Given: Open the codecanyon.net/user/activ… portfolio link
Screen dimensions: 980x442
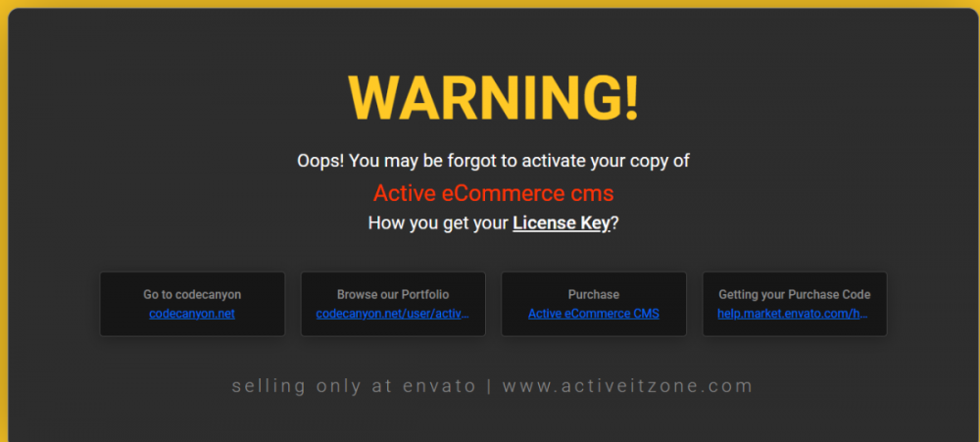Looking at the screenshot, I should (393, 314).
